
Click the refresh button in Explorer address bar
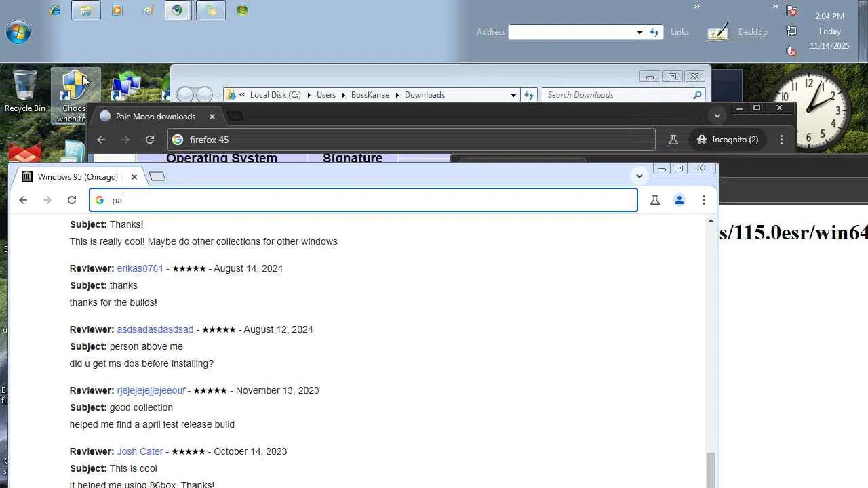pos(529,95)
